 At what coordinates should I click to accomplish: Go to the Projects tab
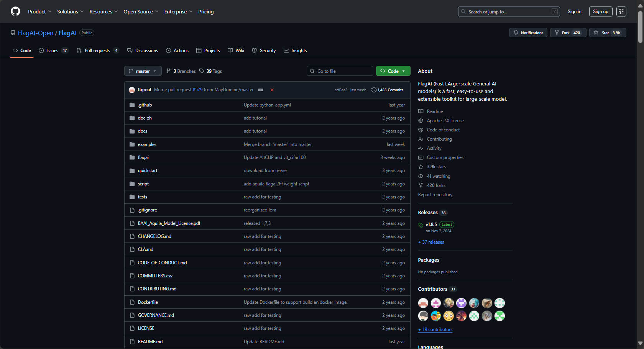pyautogui.click(x=208, y=51)
